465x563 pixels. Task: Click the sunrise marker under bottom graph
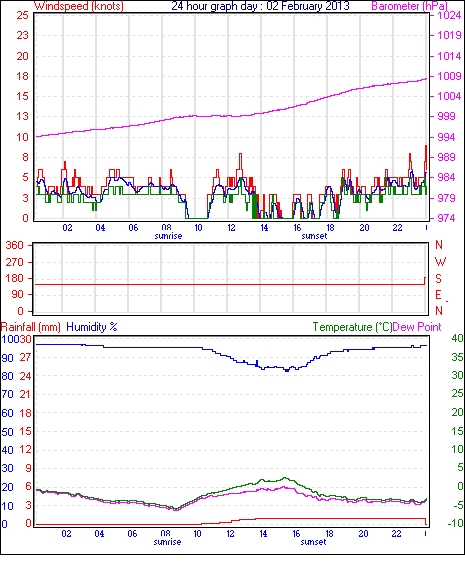pos(167,542)
